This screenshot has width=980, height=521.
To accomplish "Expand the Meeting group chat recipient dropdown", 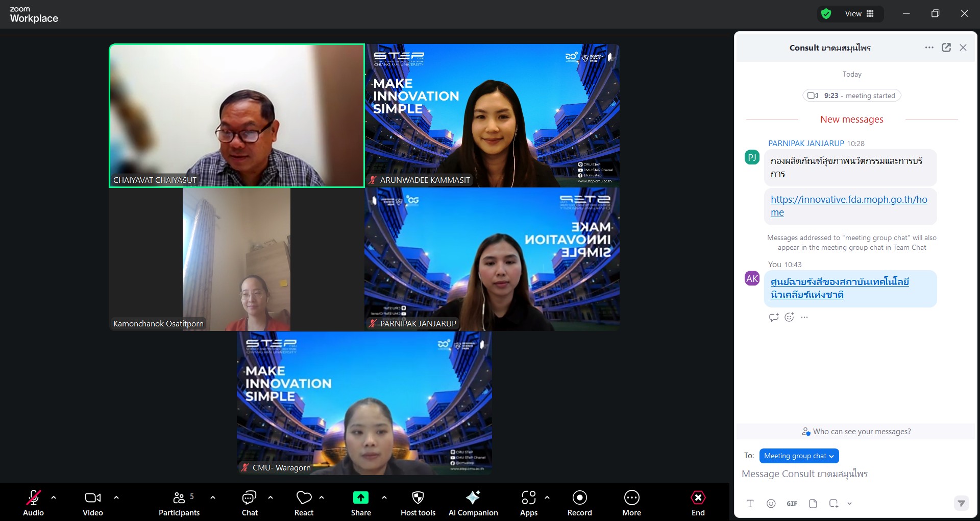I will click(799, 456).
